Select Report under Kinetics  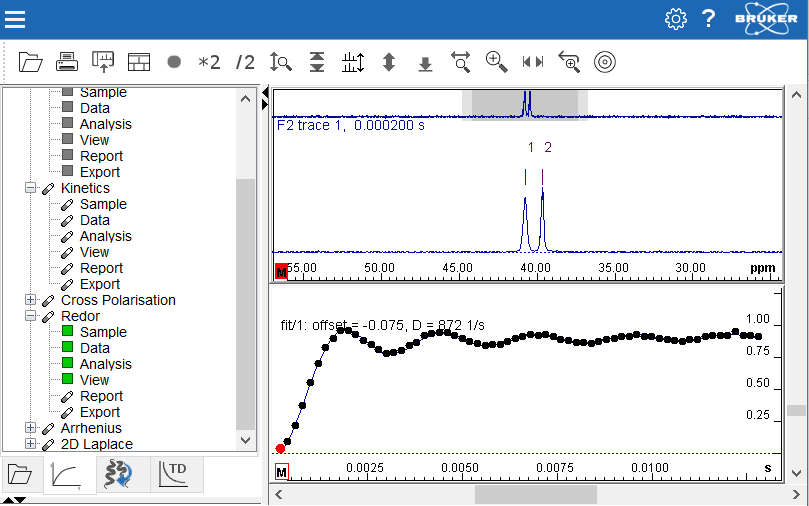pyautogui.click(x=101, y=268)
